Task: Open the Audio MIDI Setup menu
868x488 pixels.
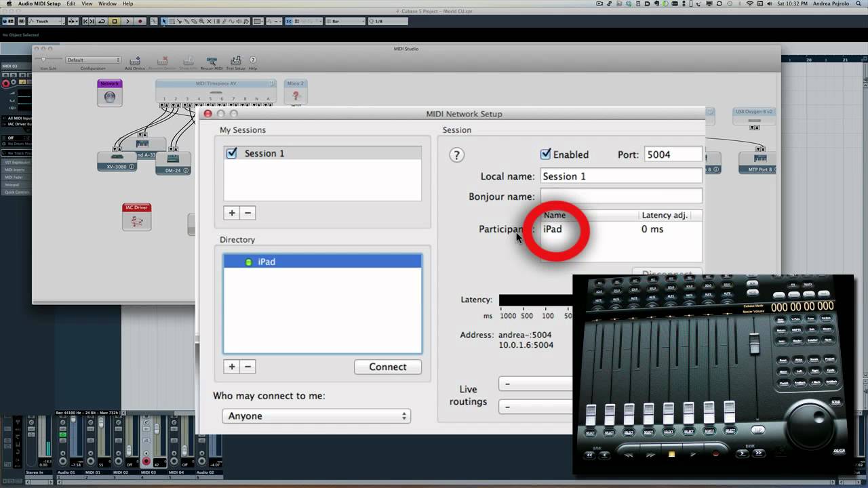Action: pyautogui.click(x=39, y=4)
